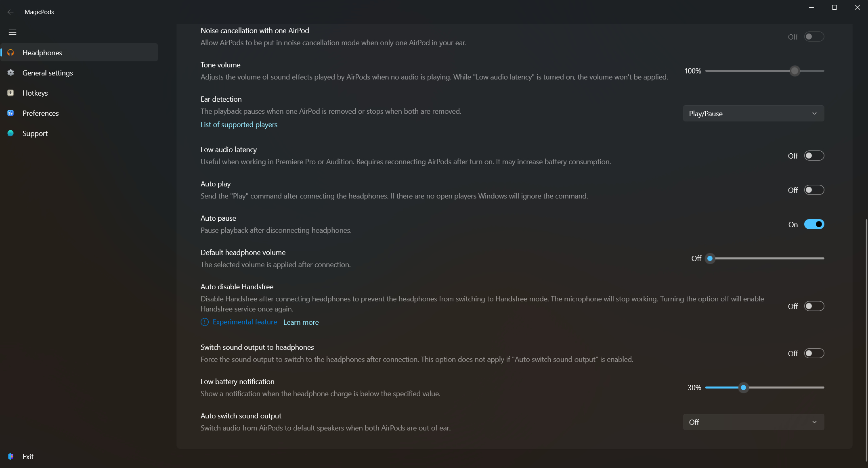Click the Exit icon in sidebar
This screenshot has width=868, height=468.
point(10,456)
